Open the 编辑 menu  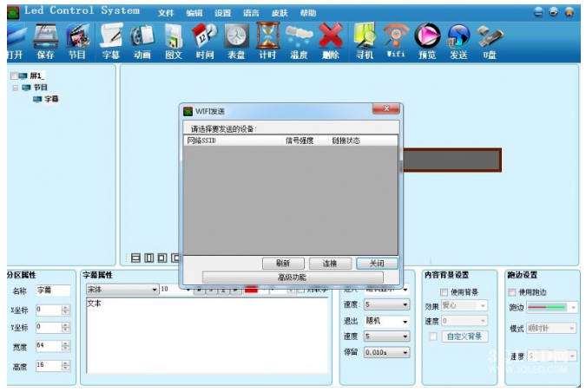(x=194, y=13)
